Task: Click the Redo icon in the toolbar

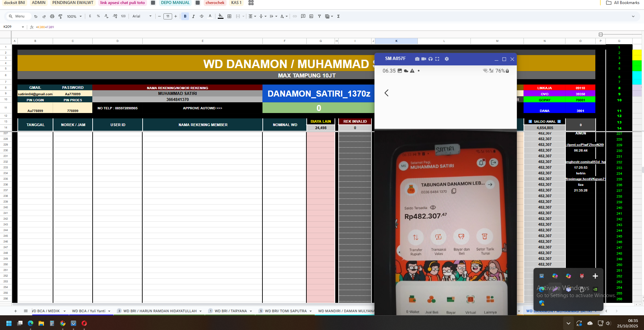Action: [x=44, y=16]
